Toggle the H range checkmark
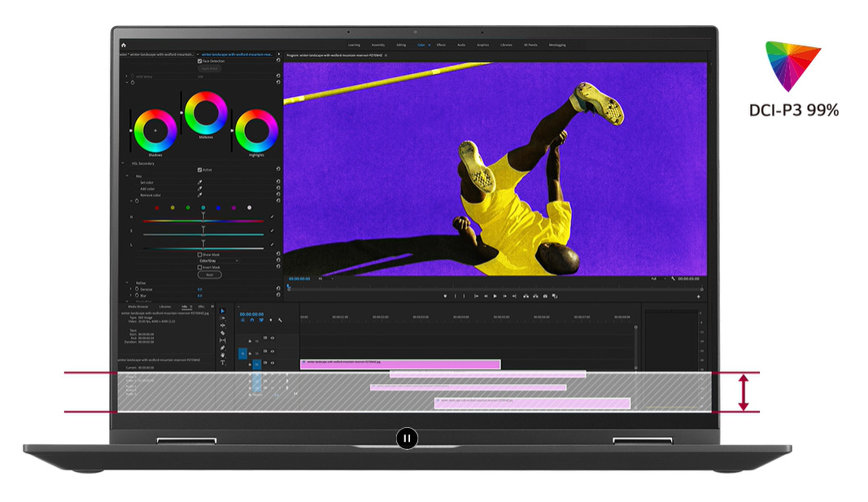868x502 pixels. point(272,217)
